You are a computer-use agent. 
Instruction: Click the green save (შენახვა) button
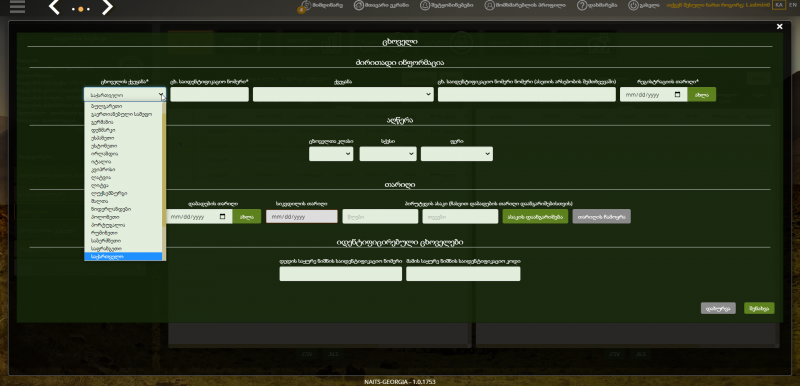pos(759,308)
